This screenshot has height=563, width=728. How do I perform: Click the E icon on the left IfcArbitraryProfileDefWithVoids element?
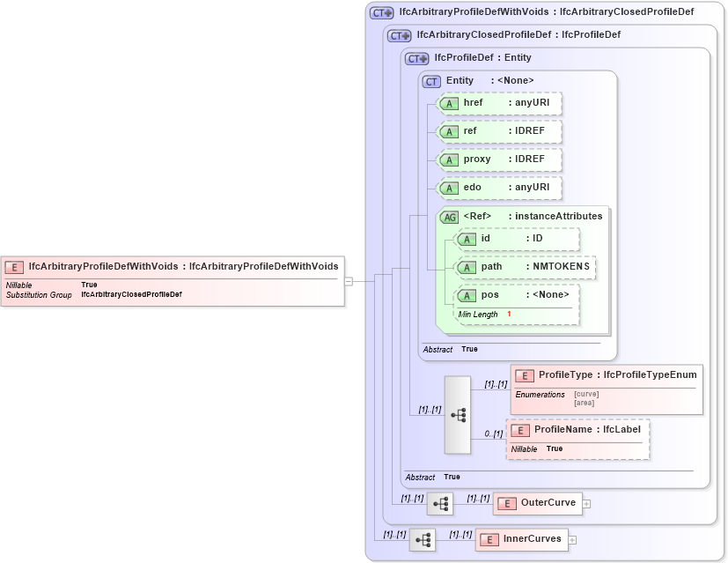tap(13, 266)
